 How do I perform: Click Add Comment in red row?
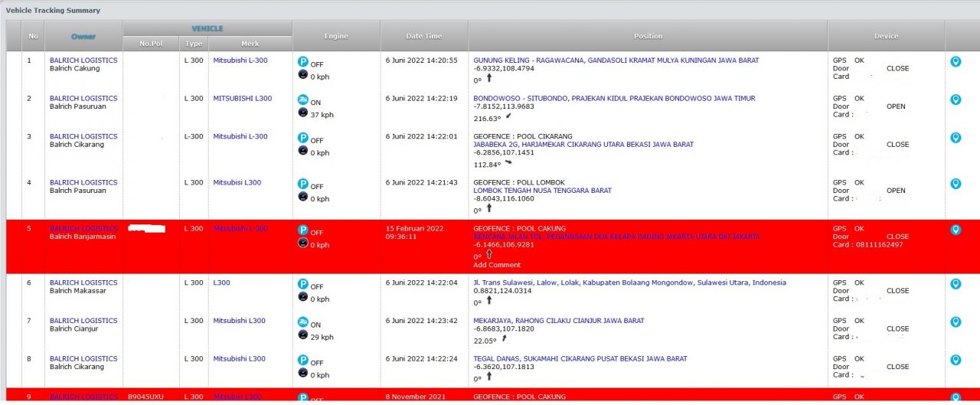pos(496,265)
